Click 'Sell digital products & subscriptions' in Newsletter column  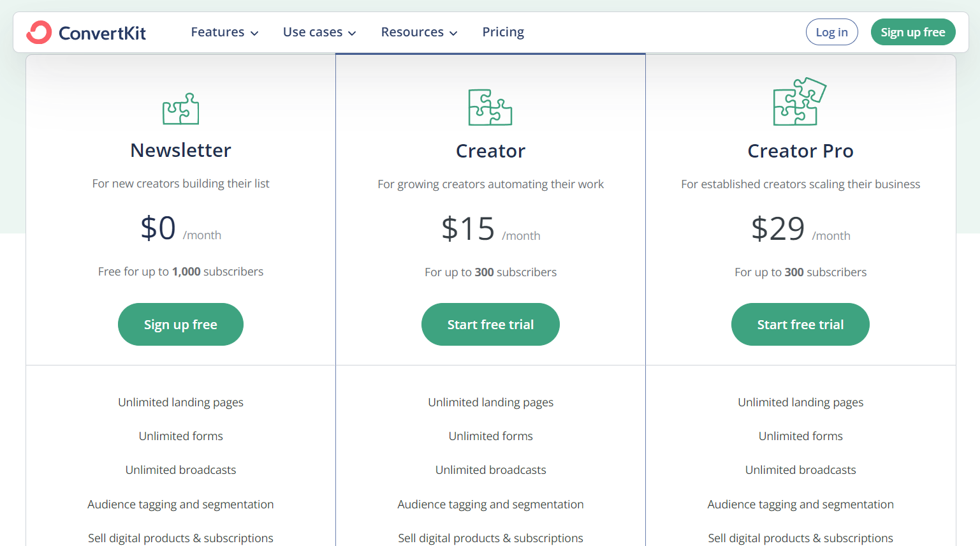[x=180, y=538]
